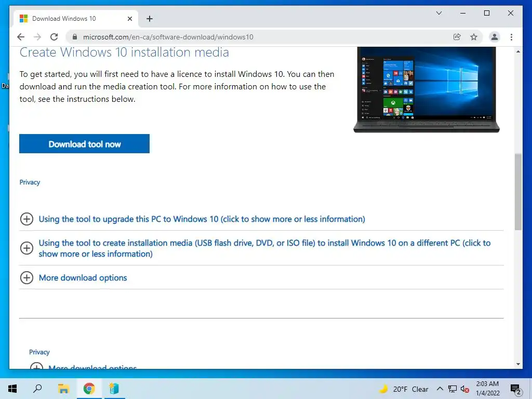Close the Download Windows 10 tab
This screenshot has width=532, height=399.
[x=129, y=19]
